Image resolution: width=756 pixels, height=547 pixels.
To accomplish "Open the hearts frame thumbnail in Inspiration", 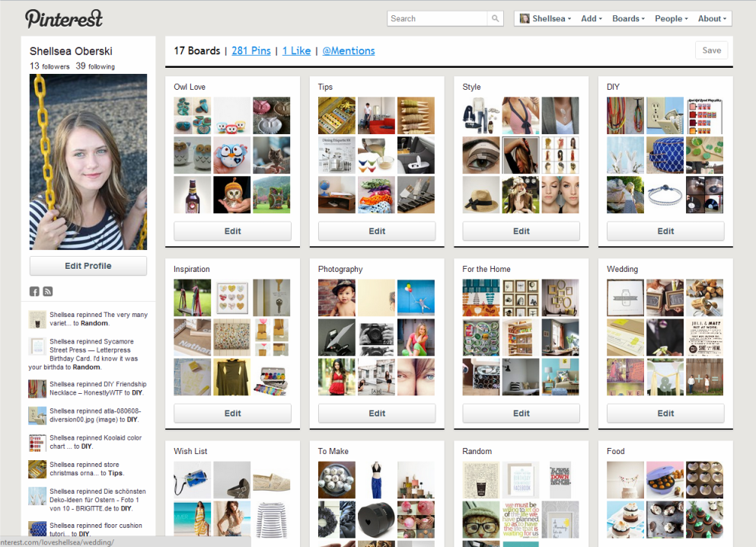I will [x=232, y=298].
